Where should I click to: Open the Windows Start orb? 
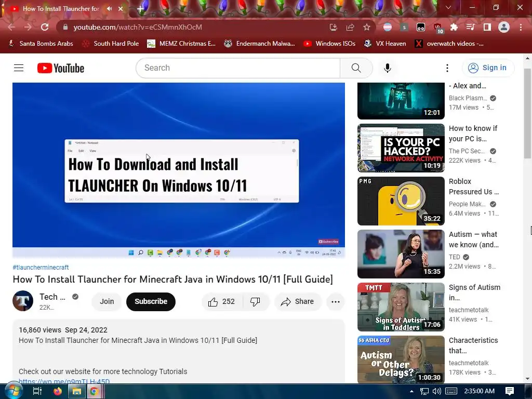[14, 391]
